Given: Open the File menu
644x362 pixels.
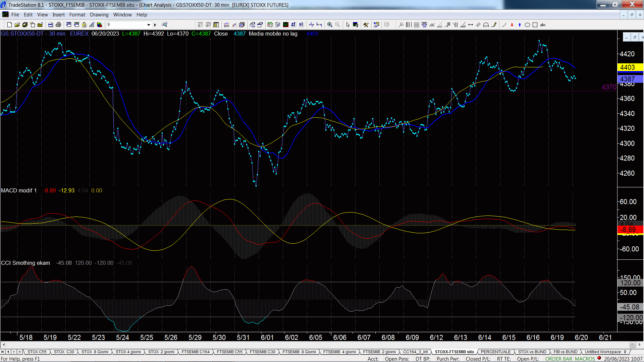Looking at the screenshot, I should [15, 15].
